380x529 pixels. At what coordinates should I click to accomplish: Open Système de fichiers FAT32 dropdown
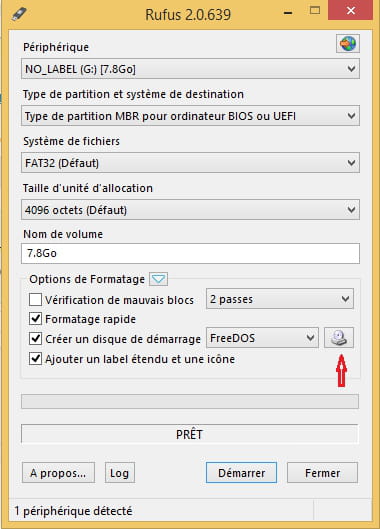point(190,163)
